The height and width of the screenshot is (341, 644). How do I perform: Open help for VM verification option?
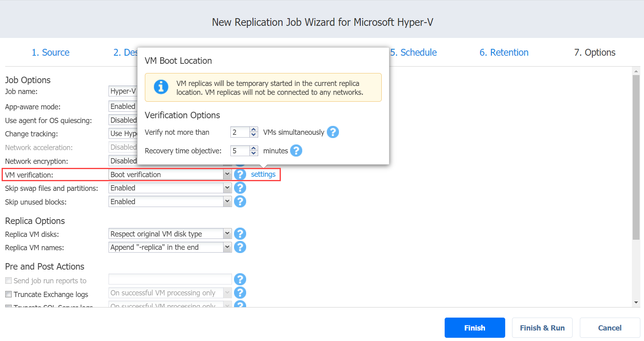point(240,174)
